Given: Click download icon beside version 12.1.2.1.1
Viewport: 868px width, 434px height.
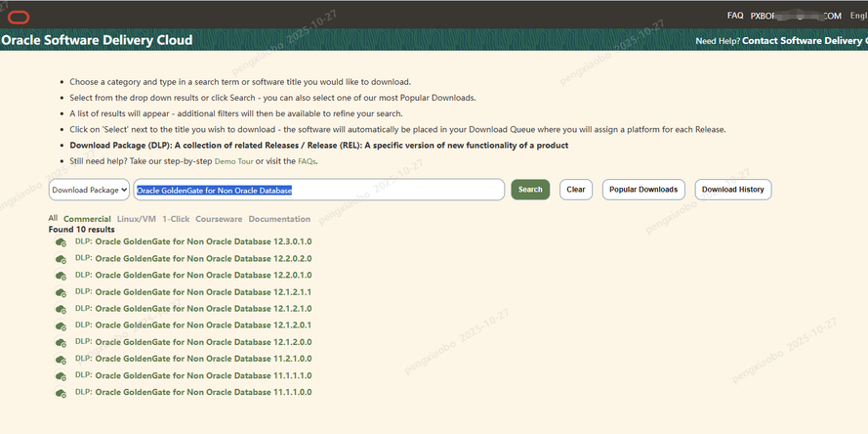Looking at the screenshot, I should pos(61,292).
